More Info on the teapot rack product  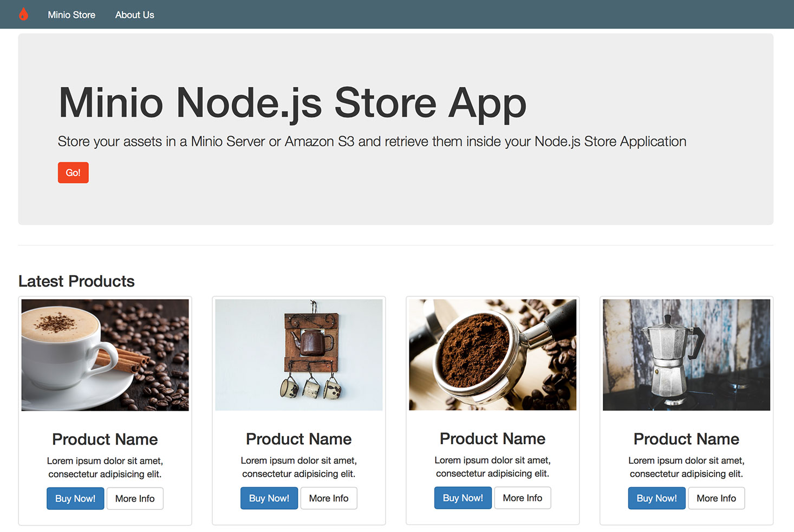329,498
